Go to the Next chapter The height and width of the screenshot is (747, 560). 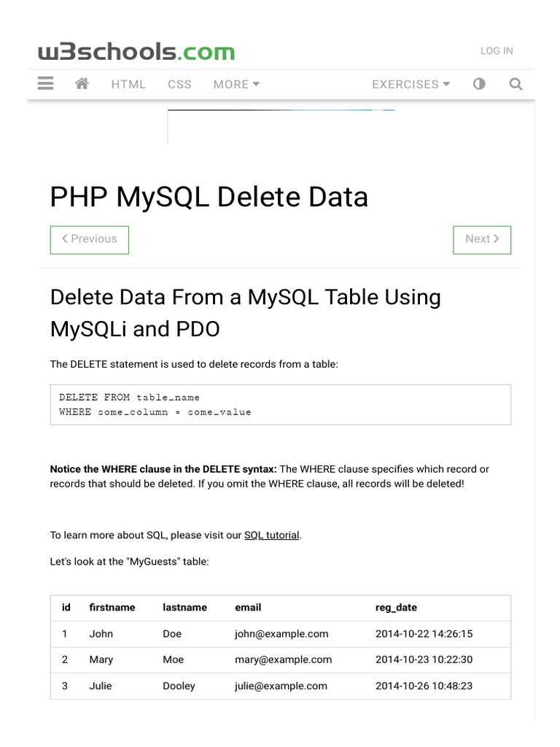[482, 239]
